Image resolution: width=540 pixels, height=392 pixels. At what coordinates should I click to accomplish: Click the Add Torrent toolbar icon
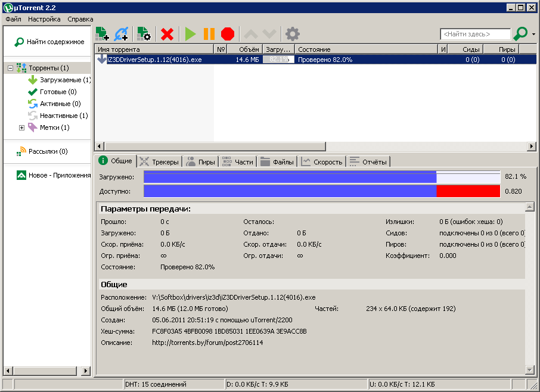pyautogui.click(x=102, y=34)
